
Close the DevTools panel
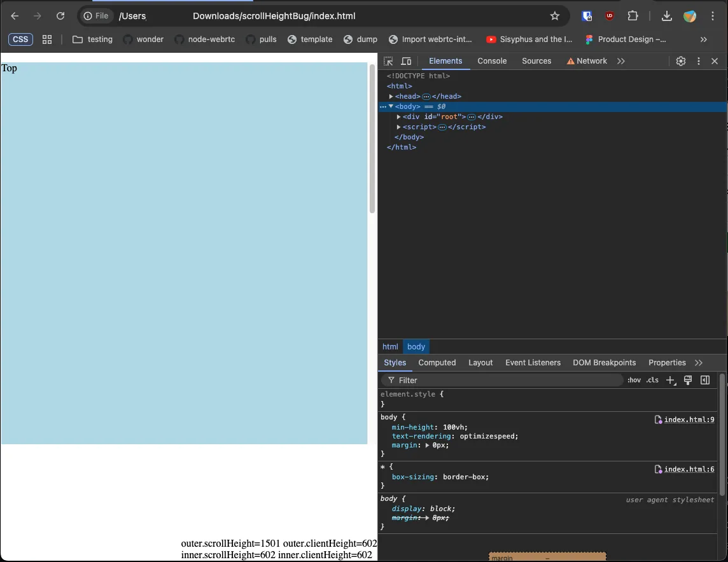click(x=715, y=61)
